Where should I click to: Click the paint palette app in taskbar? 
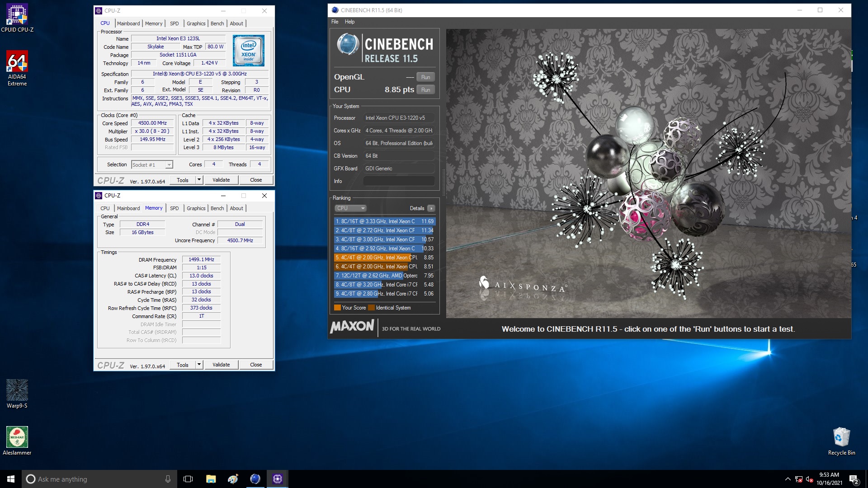tap(233, 479)
